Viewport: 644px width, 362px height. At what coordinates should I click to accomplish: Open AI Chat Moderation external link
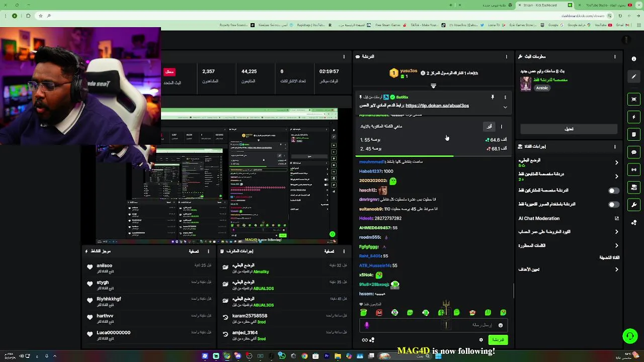pos(617,219)
